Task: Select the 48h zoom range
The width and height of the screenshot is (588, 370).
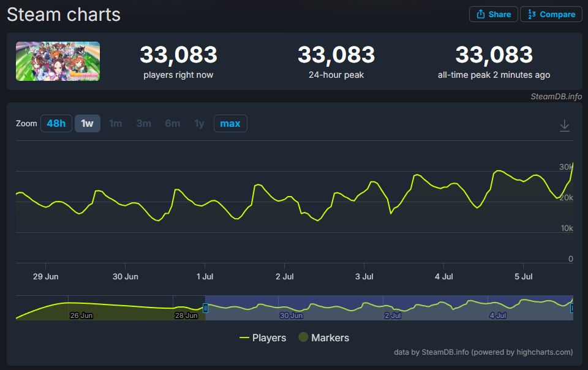Action: [x=56, y=123]
